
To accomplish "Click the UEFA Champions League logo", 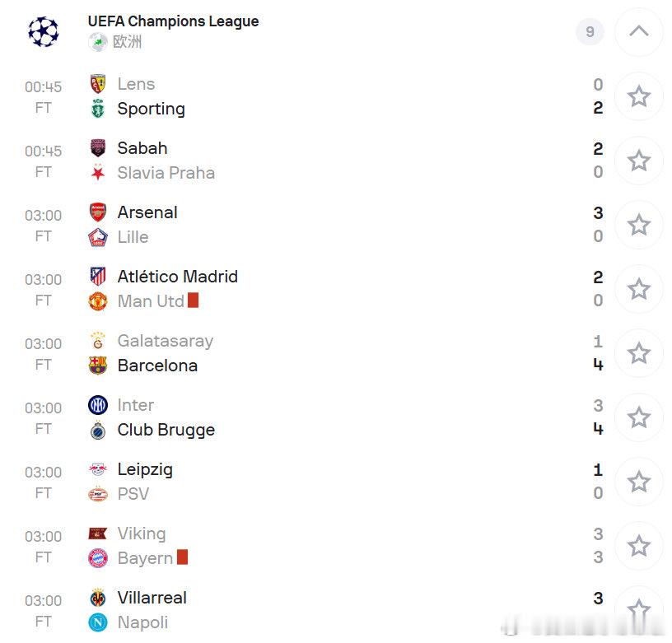I will tap(44, 32).
